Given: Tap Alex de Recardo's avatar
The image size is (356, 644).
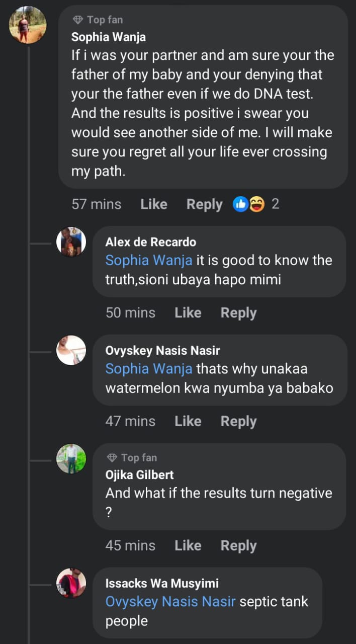Looking at the screenshot, I should (x=71, y=242).
